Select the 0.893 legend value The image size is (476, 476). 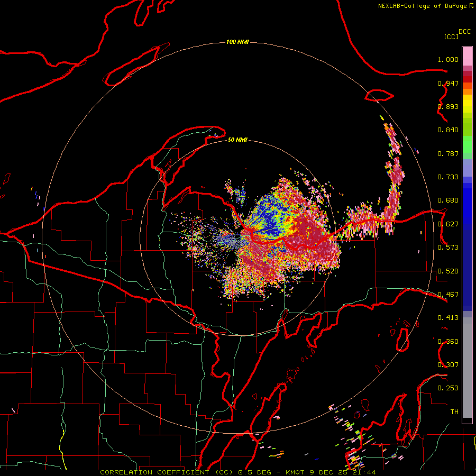448,106
